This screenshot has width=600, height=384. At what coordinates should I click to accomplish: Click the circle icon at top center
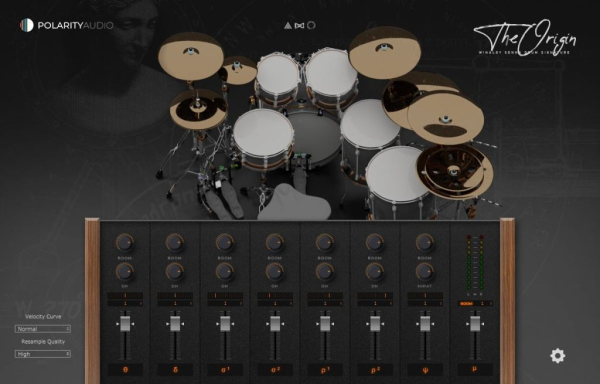(x=311, y=25)
